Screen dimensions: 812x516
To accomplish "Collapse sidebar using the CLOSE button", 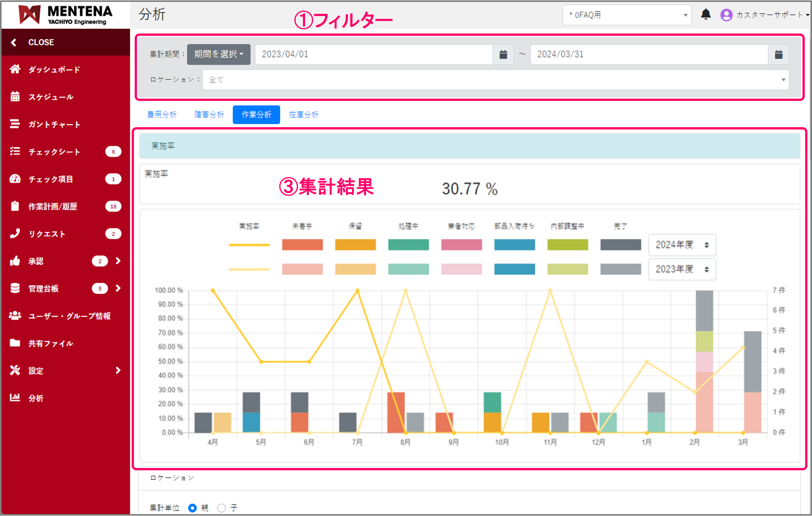I will (x=41, y=42).
